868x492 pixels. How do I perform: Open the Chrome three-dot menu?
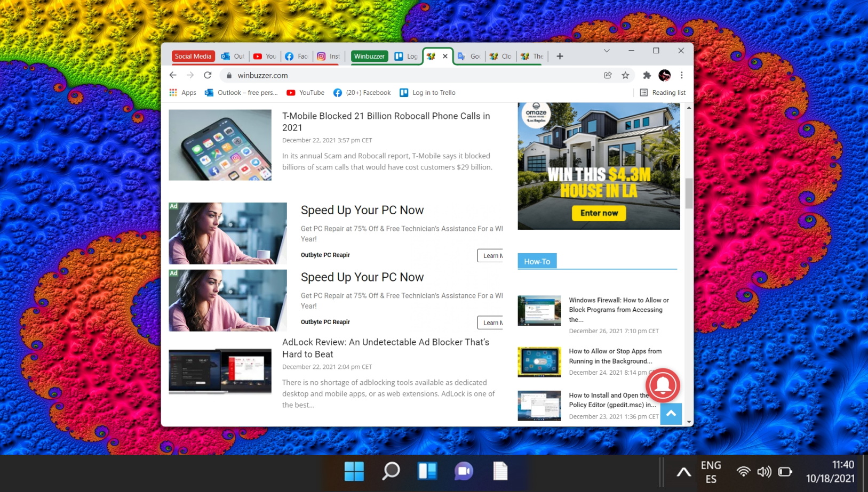(x=682, y=75)
